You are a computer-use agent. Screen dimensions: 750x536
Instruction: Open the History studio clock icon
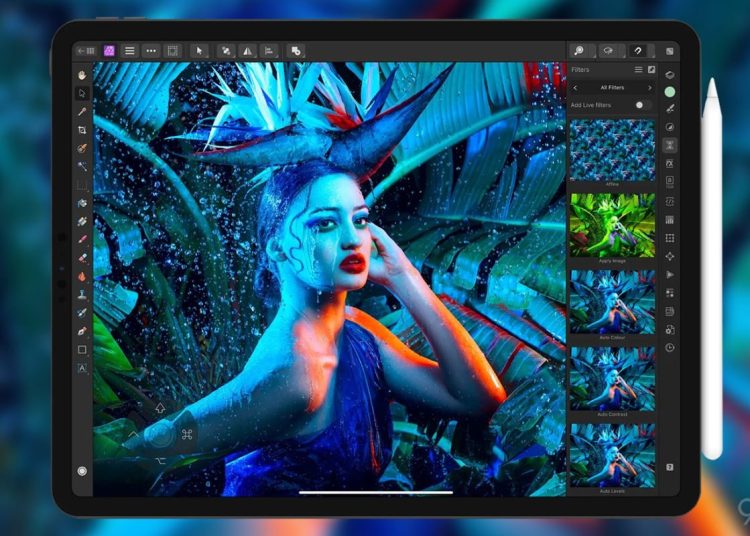point(669,348)
